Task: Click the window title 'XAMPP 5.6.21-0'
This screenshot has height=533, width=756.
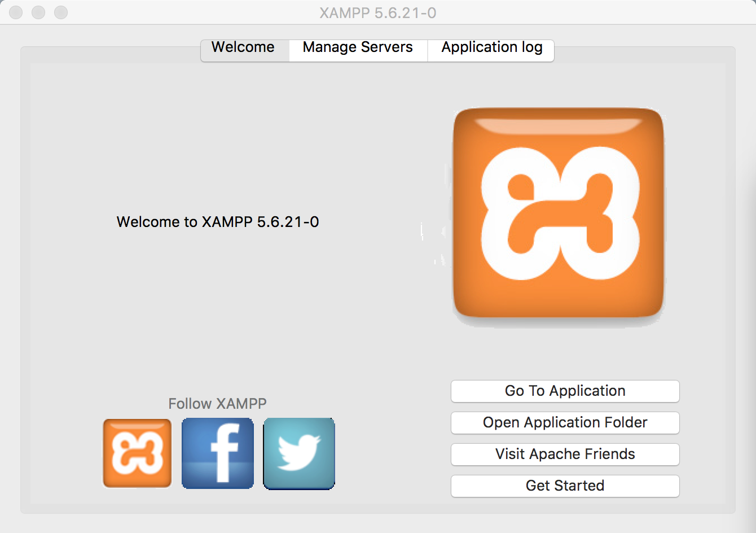Action: pos(378,13)
